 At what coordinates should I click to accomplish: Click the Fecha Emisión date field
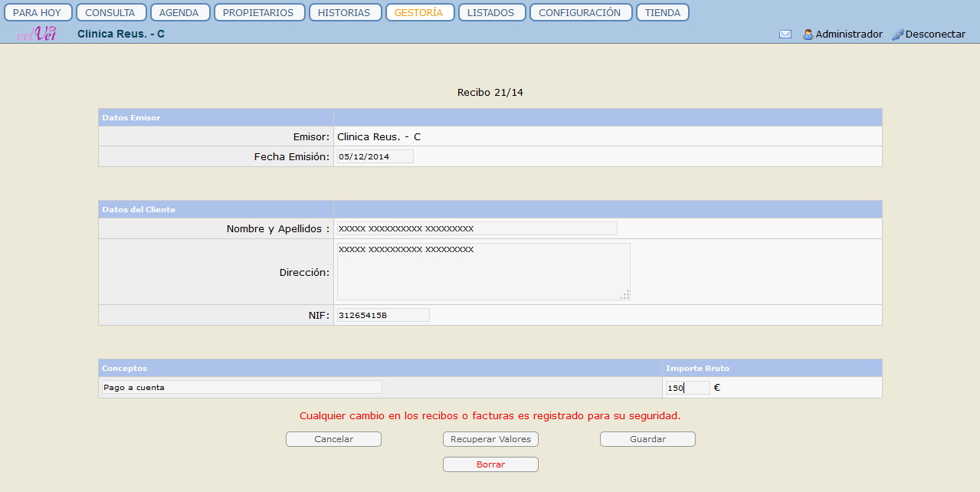click(375, 156)
